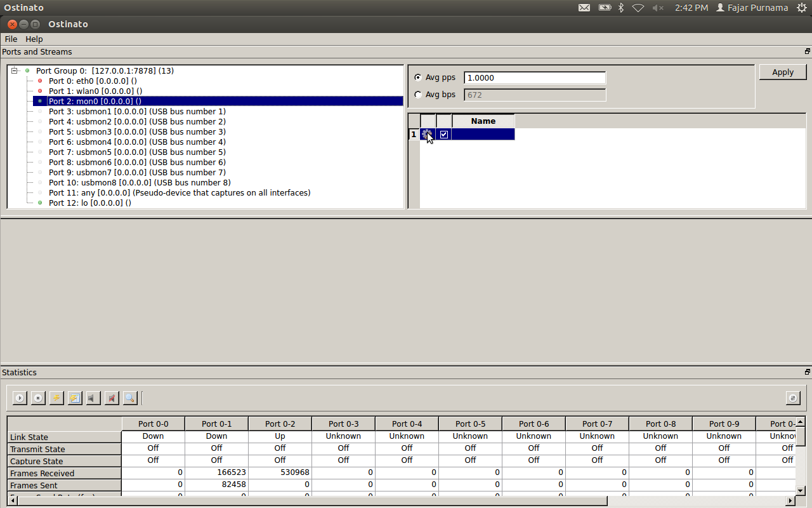The image size is (812, 508).
Task: Open the File menu
Action: click(x=11, y=39)
